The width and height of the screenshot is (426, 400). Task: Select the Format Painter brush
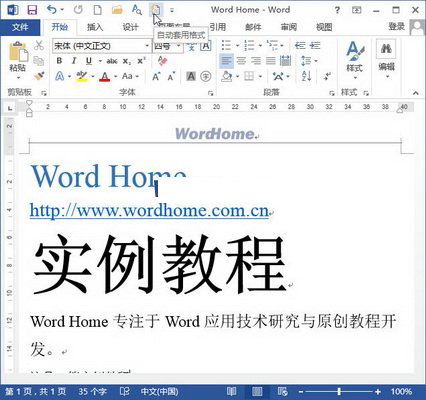coord(39,76)
